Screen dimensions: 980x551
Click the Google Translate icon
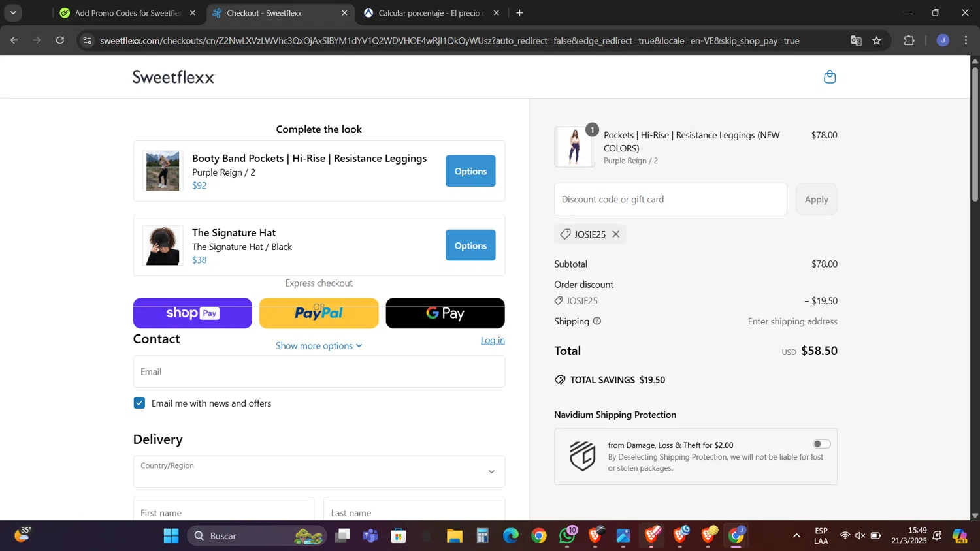tap(856, 40)
